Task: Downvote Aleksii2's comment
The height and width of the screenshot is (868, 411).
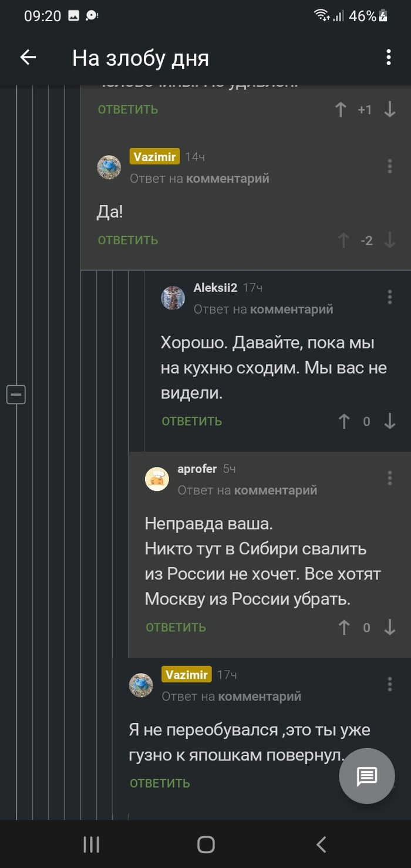Action: pos(390,421)
